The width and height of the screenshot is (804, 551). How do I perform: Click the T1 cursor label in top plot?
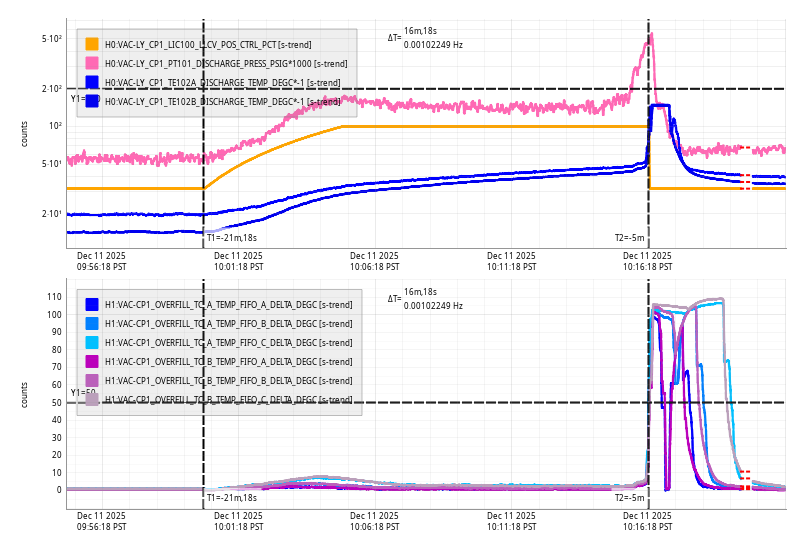[x=231, y=238]
